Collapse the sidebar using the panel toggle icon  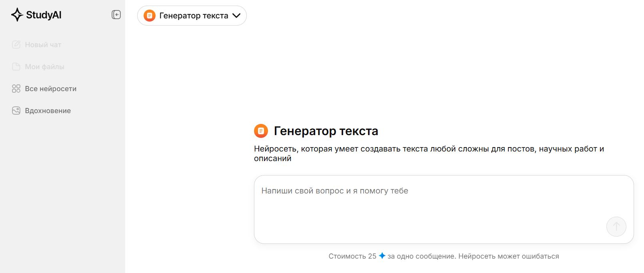point(116,15)
